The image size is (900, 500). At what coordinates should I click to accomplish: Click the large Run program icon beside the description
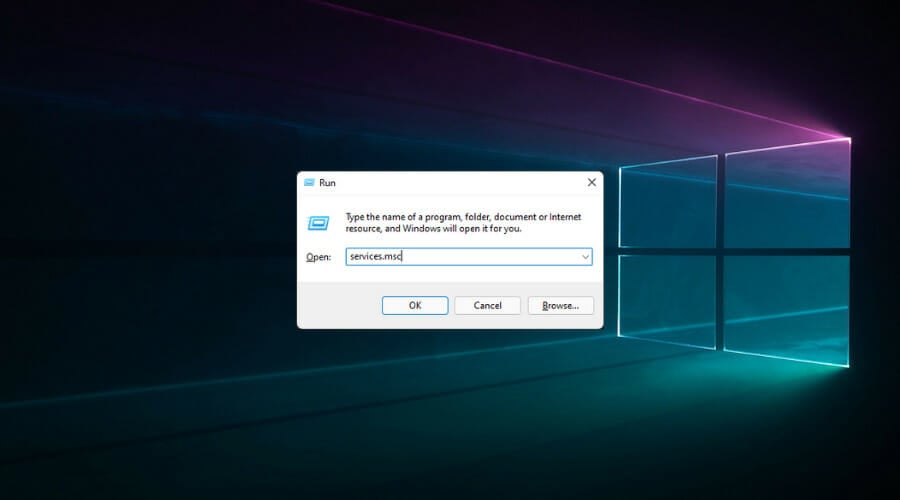[x=319, y=223]
